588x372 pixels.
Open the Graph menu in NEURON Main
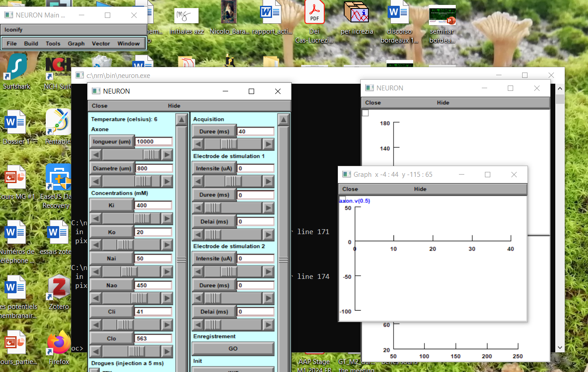(x=76, y=43)
